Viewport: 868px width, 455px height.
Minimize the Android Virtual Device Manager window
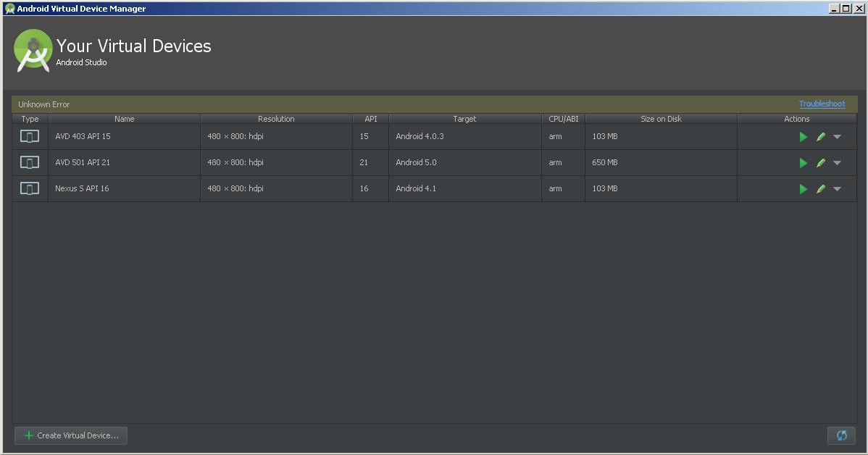tap(834, 8)
